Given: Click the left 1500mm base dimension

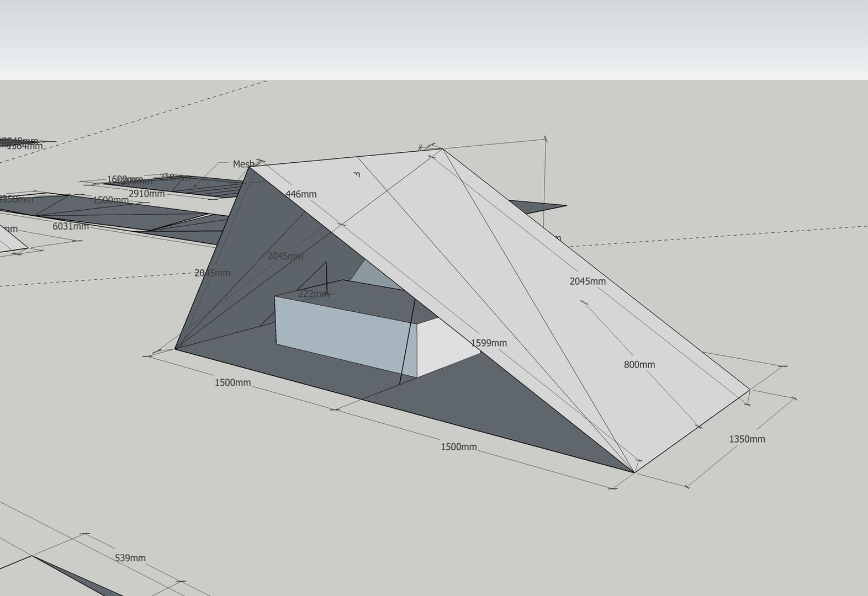Looking at the screenshot, I should tap(232, 382).
